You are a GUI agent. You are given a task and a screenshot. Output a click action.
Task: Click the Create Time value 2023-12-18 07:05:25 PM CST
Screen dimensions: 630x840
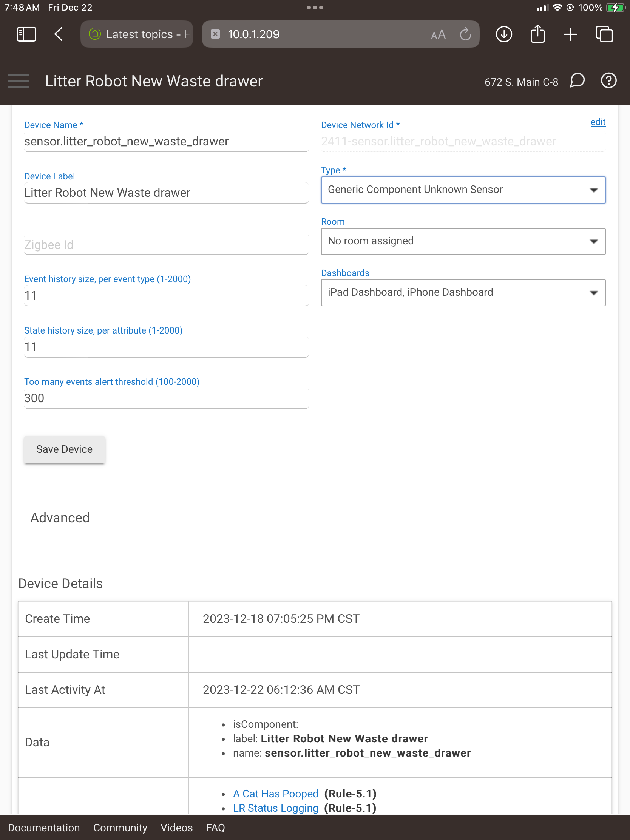(281, 619)
